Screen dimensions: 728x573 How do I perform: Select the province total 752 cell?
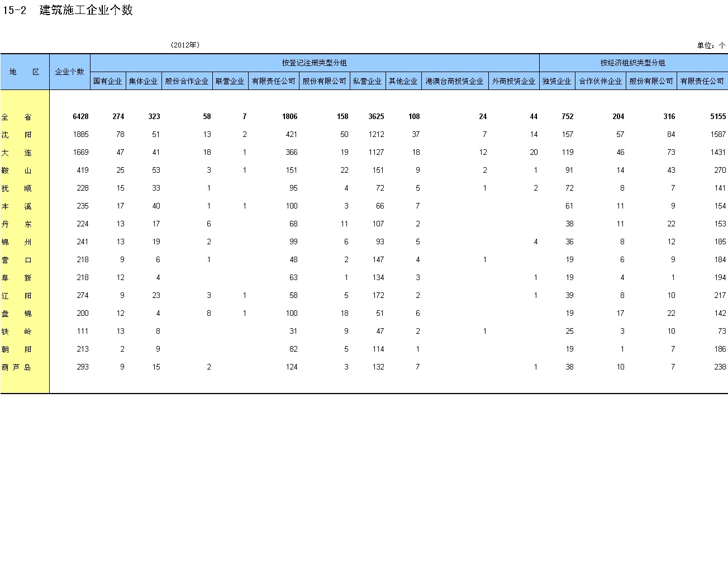[568, 116]
